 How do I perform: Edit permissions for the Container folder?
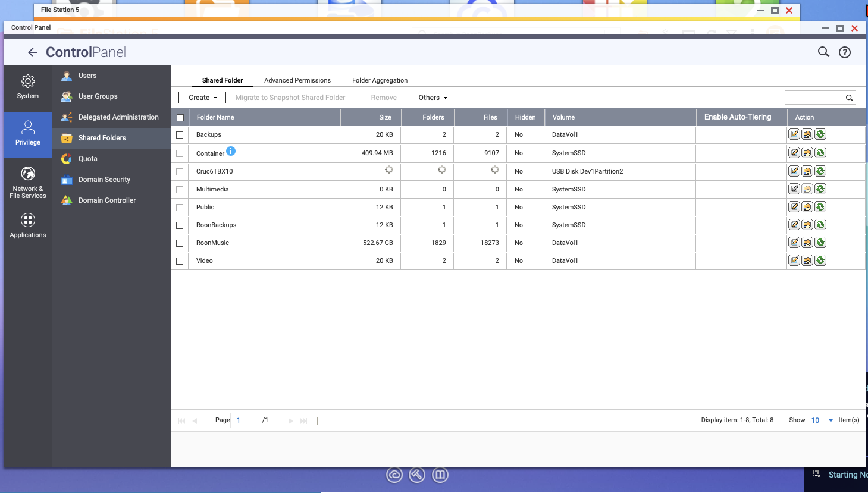[x=807, y=153]
